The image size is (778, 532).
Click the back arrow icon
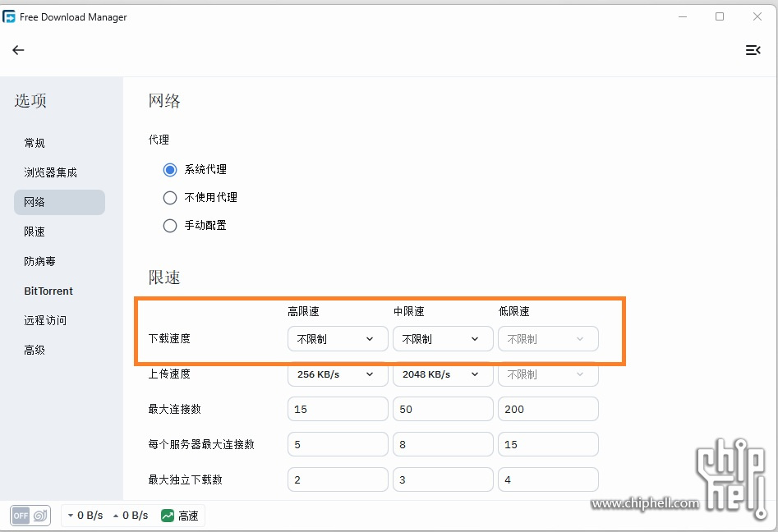[x=18, y=50]
